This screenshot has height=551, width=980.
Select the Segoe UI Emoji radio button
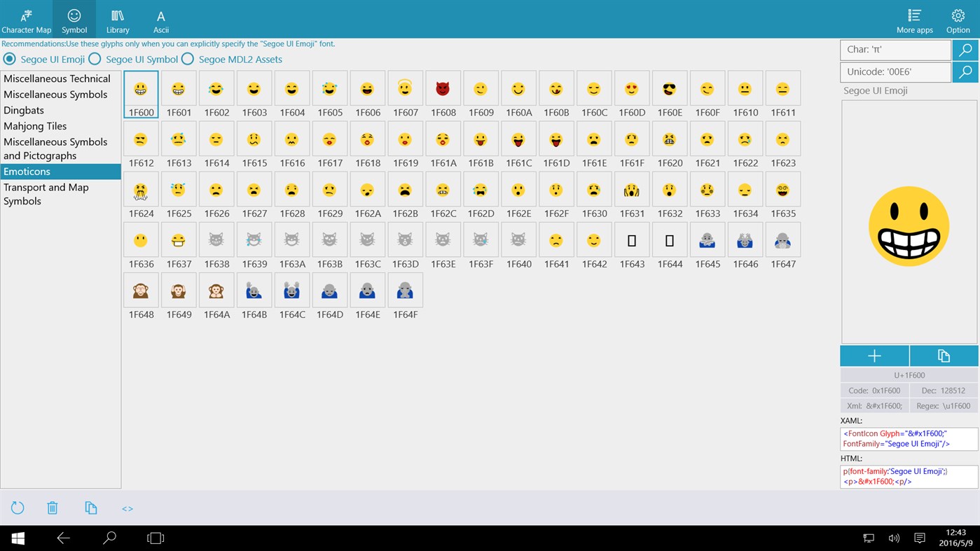(10, 59)
